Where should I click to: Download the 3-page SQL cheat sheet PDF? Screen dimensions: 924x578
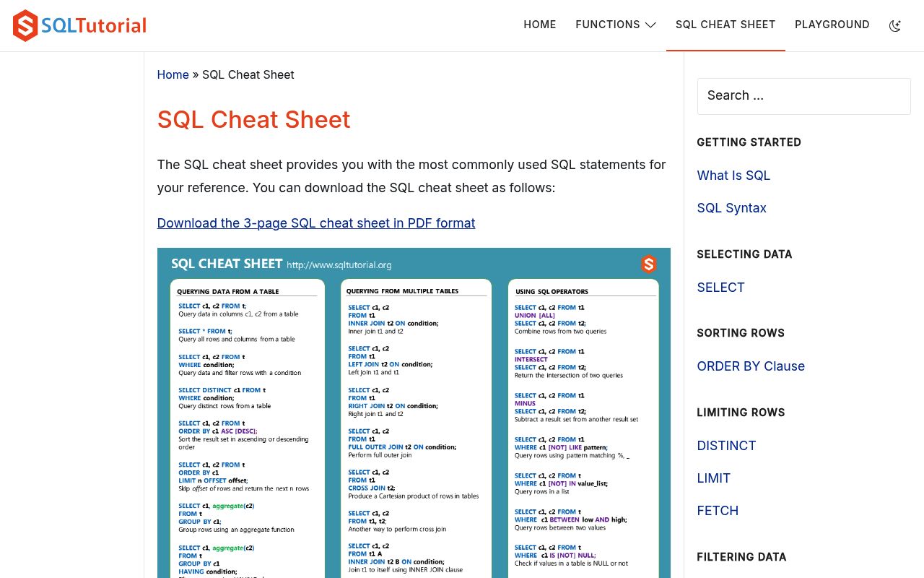point(316,223)
